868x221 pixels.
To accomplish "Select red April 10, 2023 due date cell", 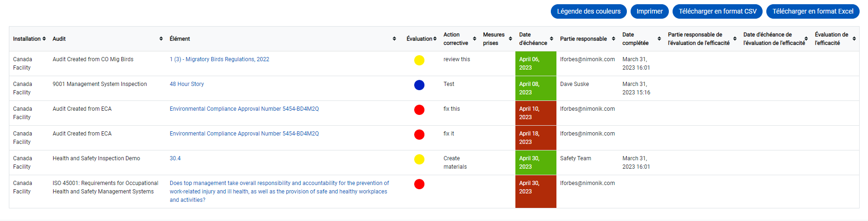I will (536, 113).
